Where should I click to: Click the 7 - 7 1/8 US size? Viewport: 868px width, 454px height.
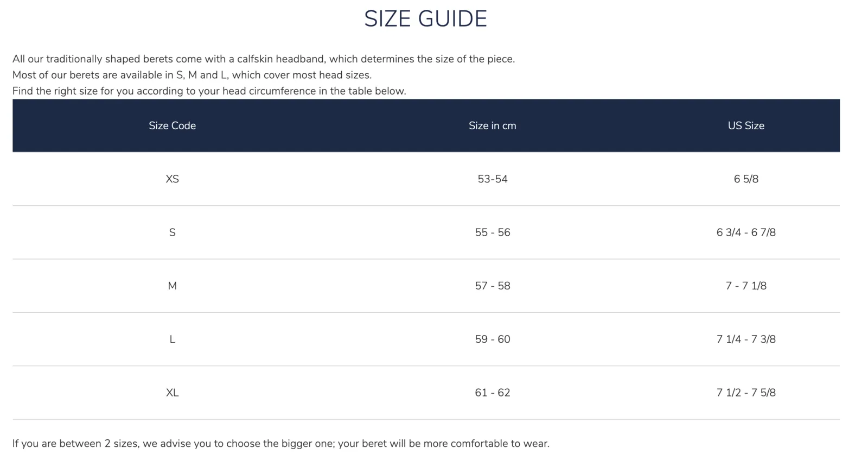point(746,286)
